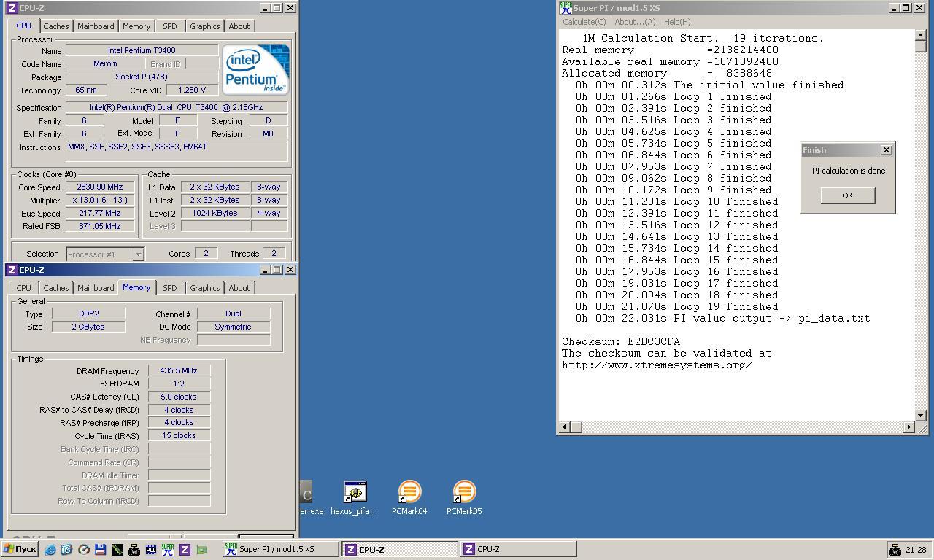Click the PLL quick launch icon
Screen dimensions: 934x560
[150, 549]
